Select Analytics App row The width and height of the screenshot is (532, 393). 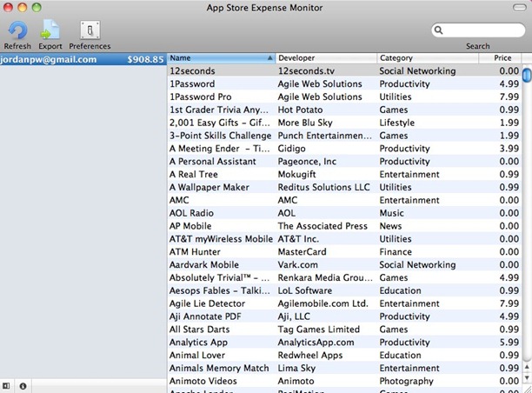pyautogui.click(x=344, y=342)
